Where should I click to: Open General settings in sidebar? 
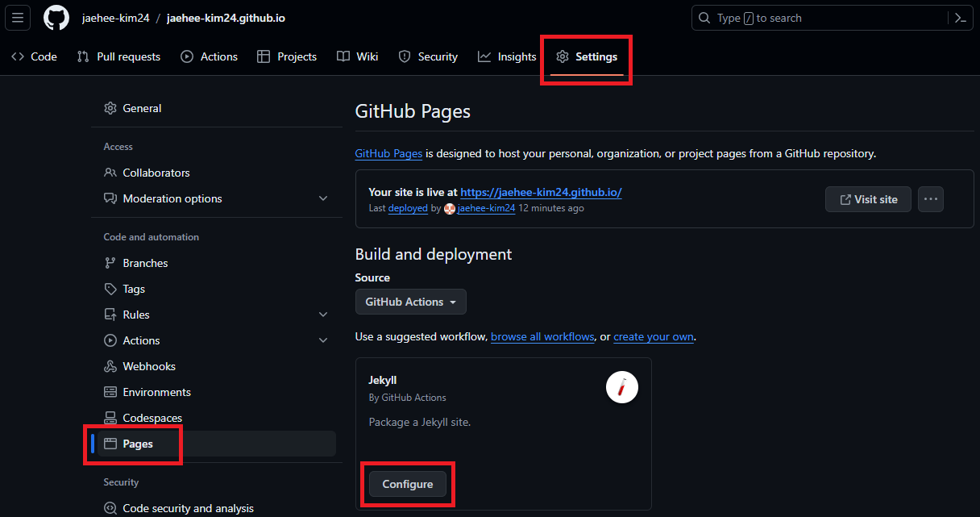(217, 108)
